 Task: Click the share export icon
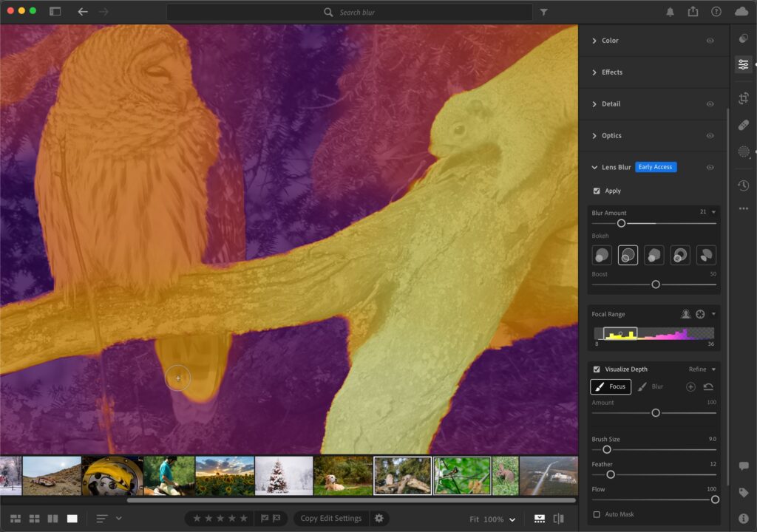pos(693,12)
